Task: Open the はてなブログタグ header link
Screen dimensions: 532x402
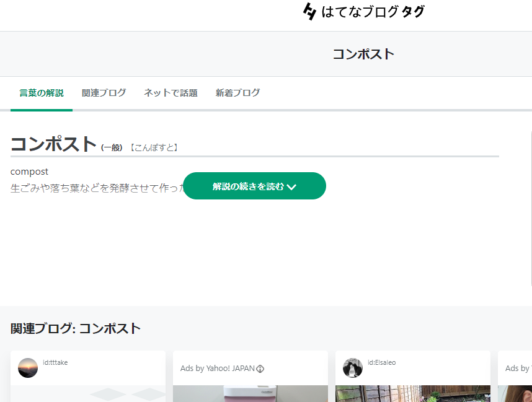Action: point(363,12)
